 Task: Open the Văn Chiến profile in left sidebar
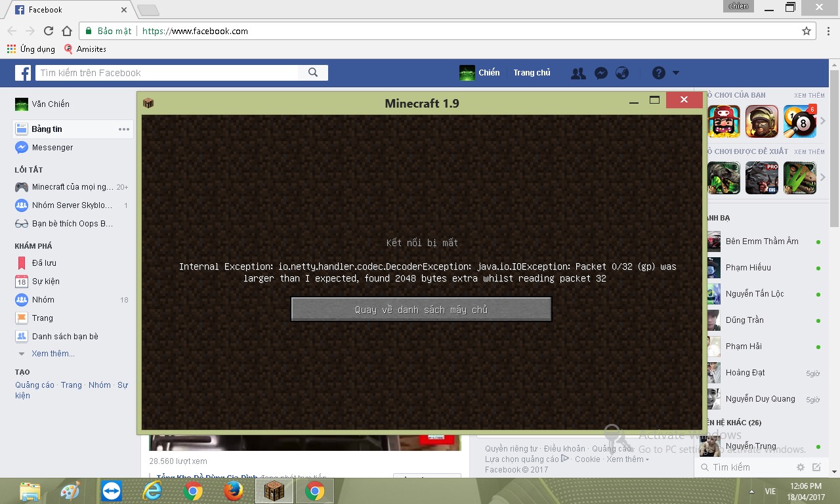coord(43,104)
